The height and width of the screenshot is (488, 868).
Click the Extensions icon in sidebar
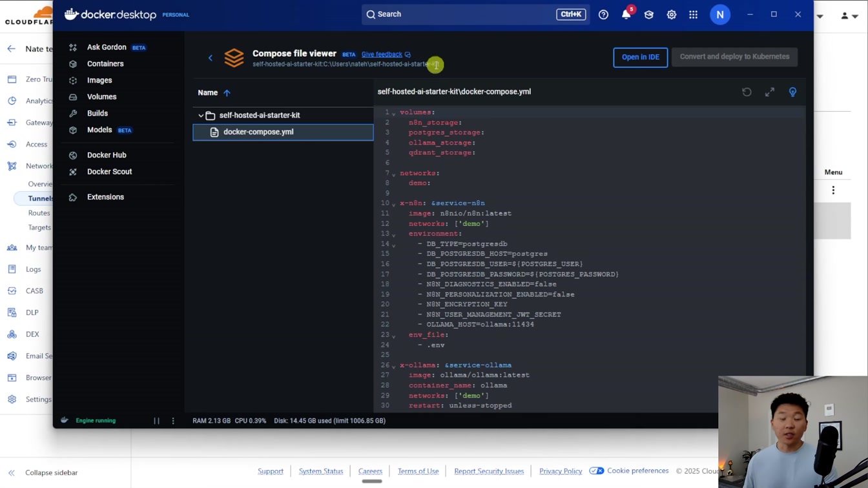pyautogui.click(x=73, y=197)
